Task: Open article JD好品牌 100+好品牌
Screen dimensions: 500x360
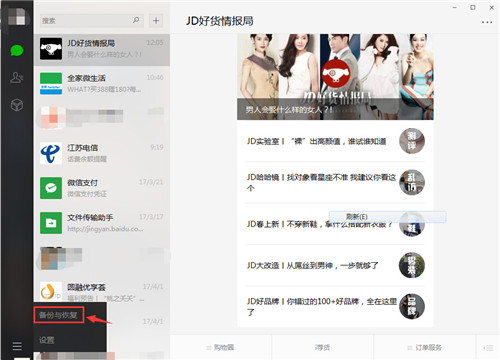Action: click(322, 306)
